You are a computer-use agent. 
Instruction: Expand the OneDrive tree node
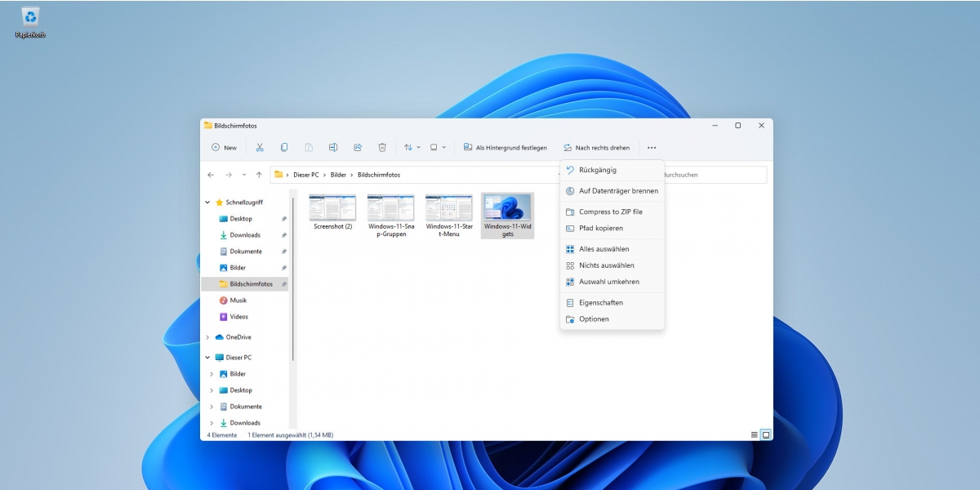tap(208, 337)
